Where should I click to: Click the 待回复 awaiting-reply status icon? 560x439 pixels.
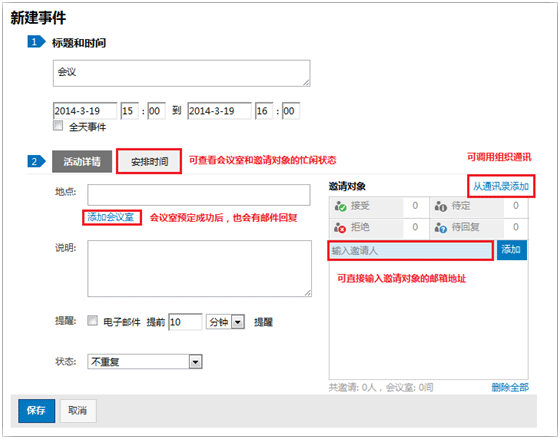(x=441, y=228)
